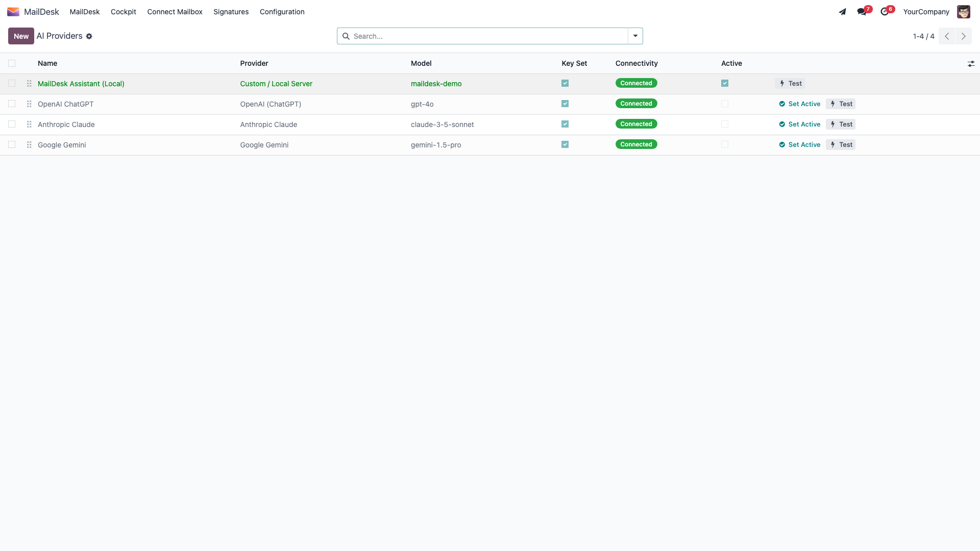Image resolution: width=980 pixels, height=551 pixels.
Task: Click Custom / Local Server provider cell
Action: click(x=276, y=84)
